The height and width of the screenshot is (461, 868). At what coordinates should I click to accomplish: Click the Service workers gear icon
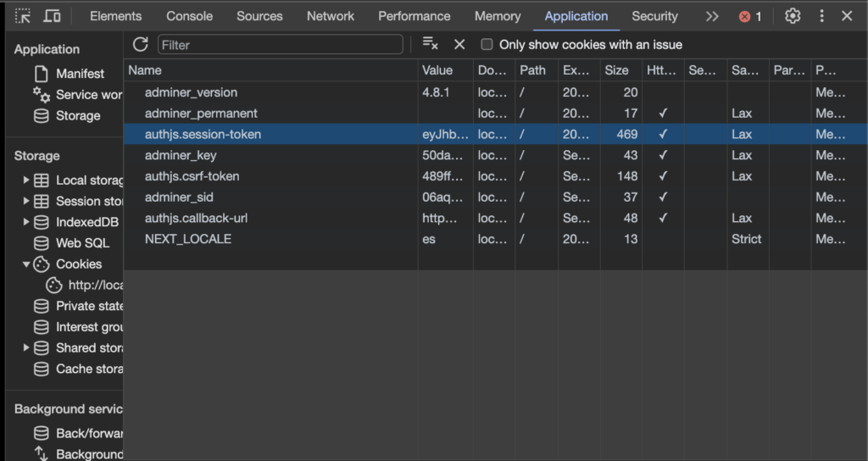coord(42,95)
